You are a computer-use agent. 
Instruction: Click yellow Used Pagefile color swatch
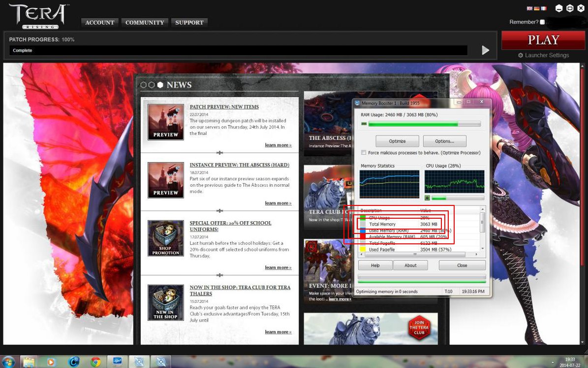pos(363,249)
